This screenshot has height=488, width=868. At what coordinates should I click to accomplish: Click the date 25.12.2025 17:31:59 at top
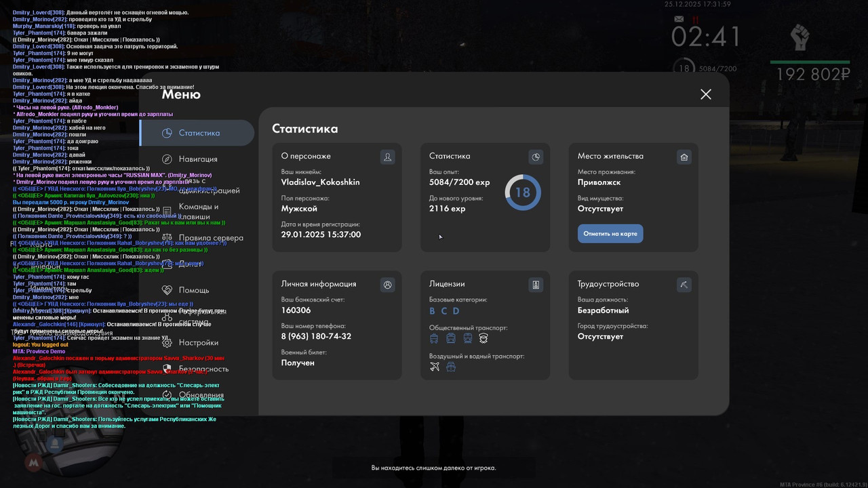coord(698,4)
